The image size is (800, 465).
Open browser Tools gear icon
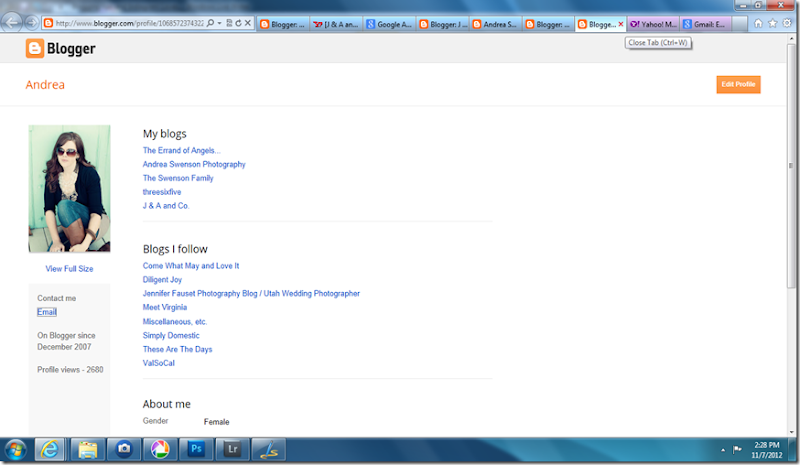coord(787,23)
